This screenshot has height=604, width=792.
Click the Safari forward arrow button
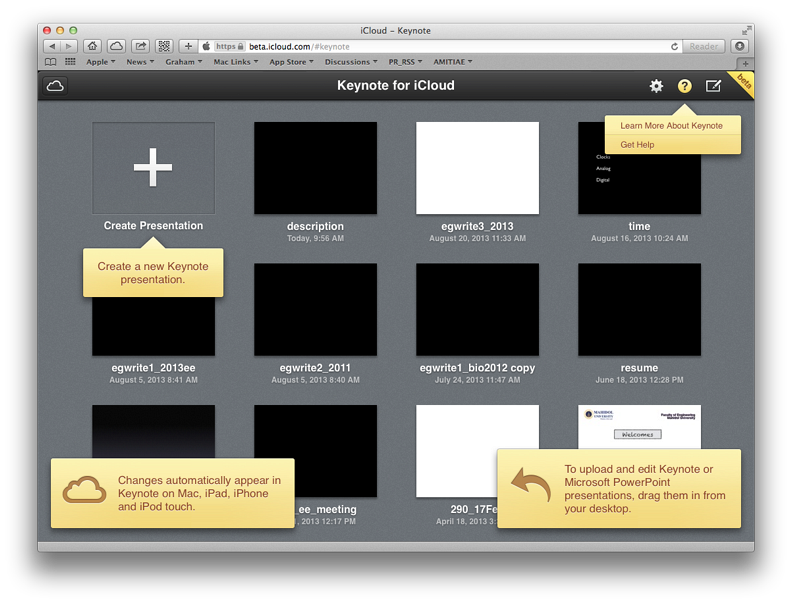pyautogui.click(x=69, y=46)
